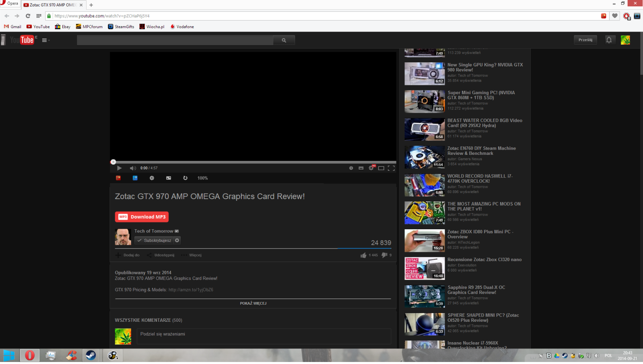
Task: Open the player quality settings gear (HD)
Action: [x=371, y=168]
